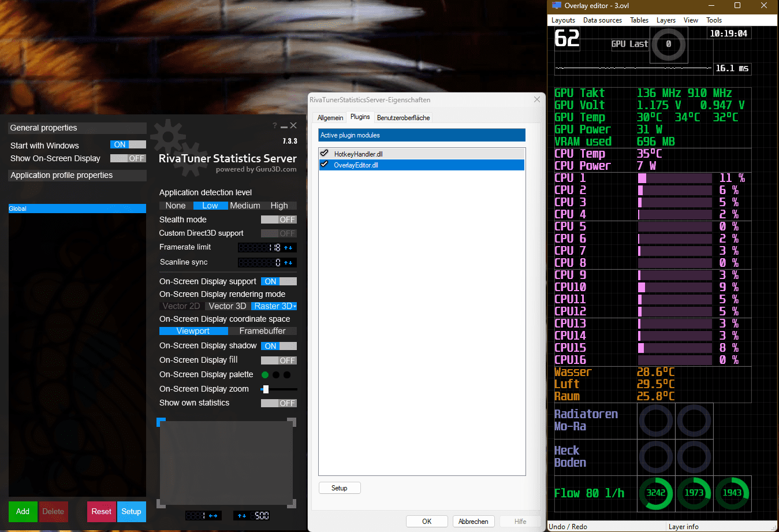
Task: Toggle On-Screen Display support switch
Action: pyautogui.click(x=279, y=281)
